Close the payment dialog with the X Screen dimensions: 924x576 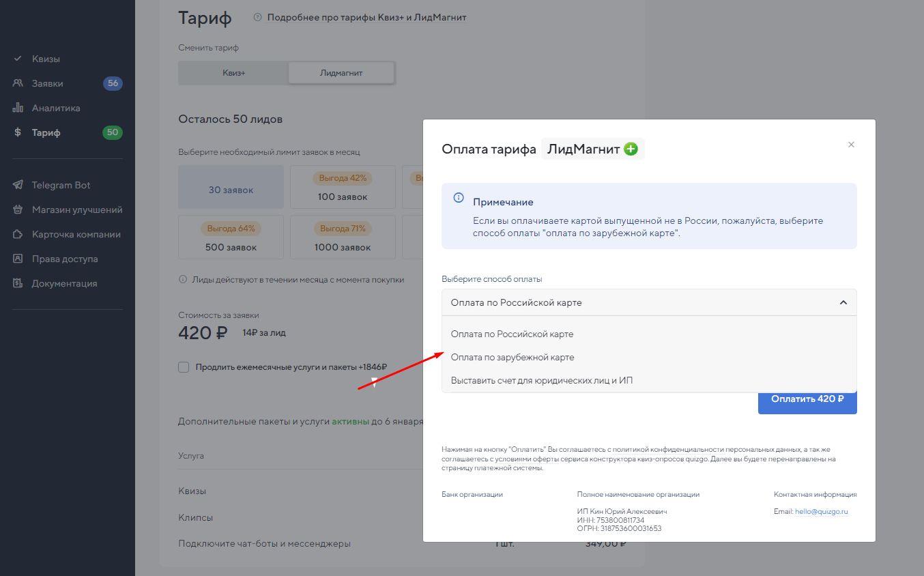[x=851, y=145]
